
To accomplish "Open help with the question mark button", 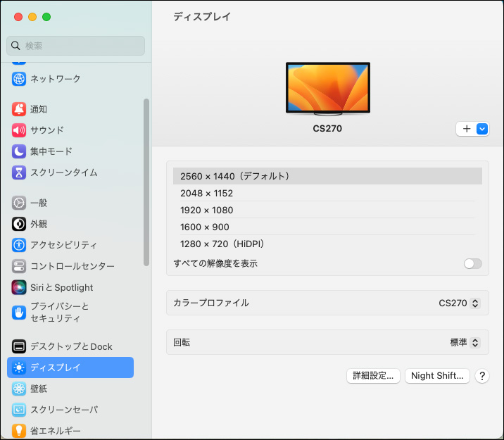I will click(481, 376).
